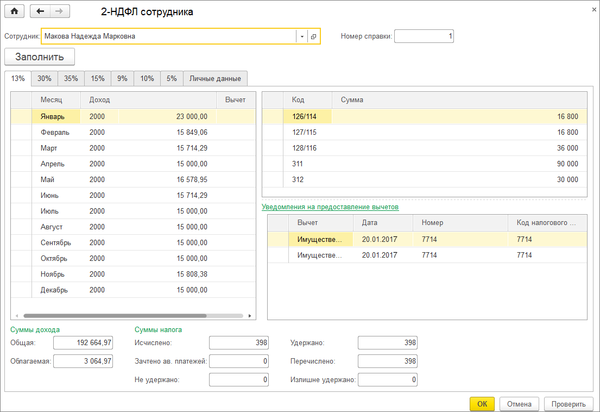Open the Личные данные tab

[215, 78]
